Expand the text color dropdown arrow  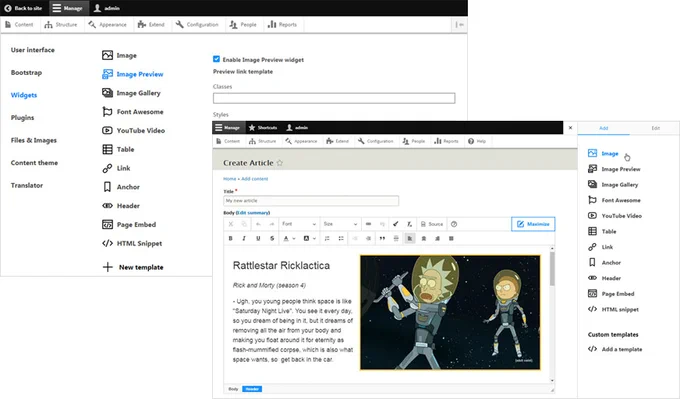tap(294, 239)
